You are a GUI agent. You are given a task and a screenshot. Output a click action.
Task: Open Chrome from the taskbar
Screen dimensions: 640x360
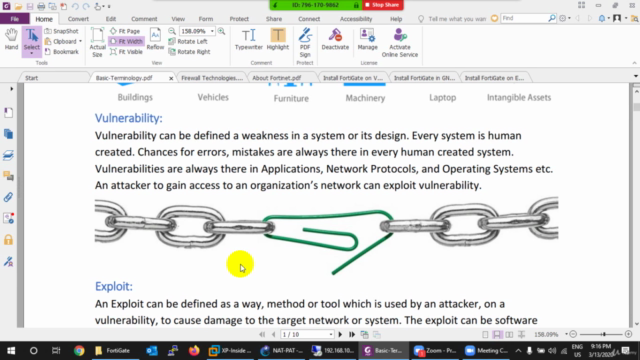point(79,350)
